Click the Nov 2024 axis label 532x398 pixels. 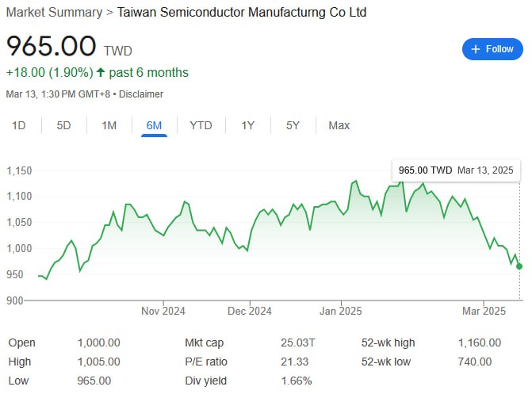pyautogui.click(x=163, y=311)
